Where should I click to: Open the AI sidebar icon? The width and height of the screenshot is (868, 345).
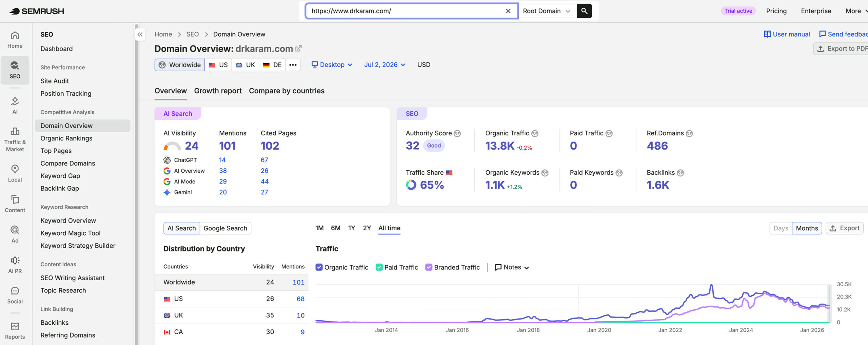[15, 106]
